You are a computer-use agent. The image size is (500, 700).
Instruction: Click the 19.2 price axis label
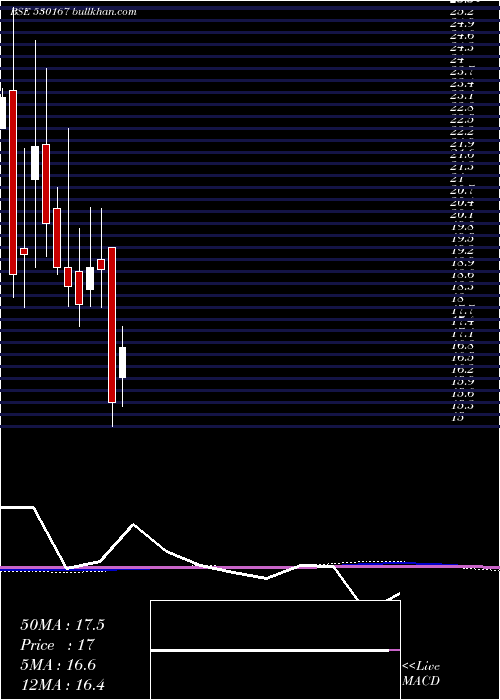[462, 252]
